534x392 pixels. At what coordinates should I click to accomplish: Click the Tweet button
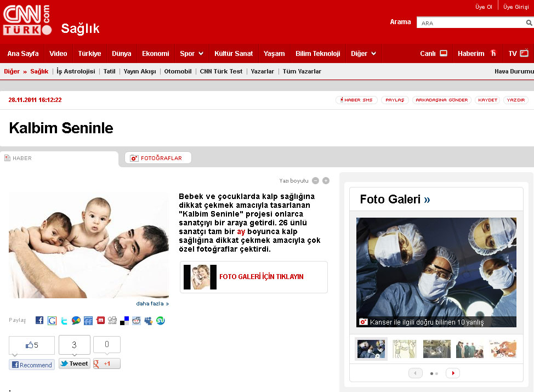[74, 363]
